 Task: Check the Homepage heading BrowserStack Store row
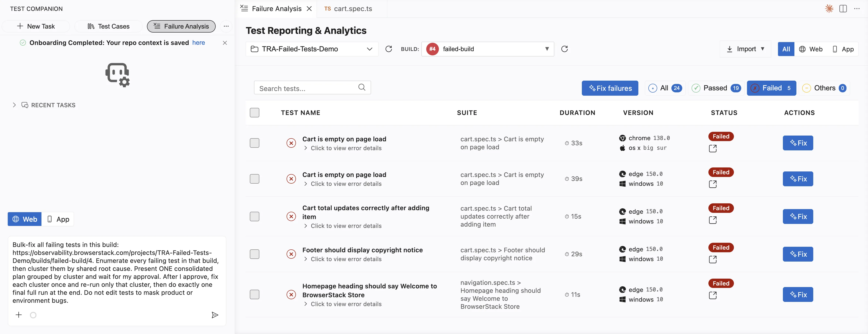pyautogui.click(x=254, y=295)
